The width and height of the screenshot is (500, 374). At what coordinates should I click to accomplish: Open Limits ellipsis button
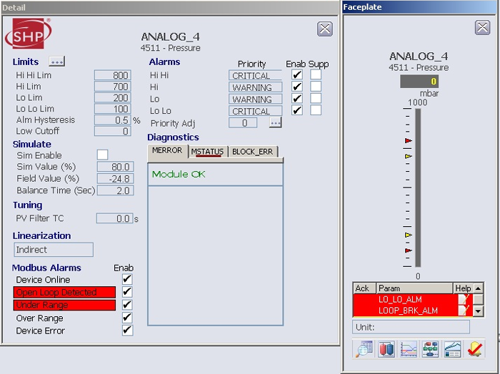(x=57, y=61)
